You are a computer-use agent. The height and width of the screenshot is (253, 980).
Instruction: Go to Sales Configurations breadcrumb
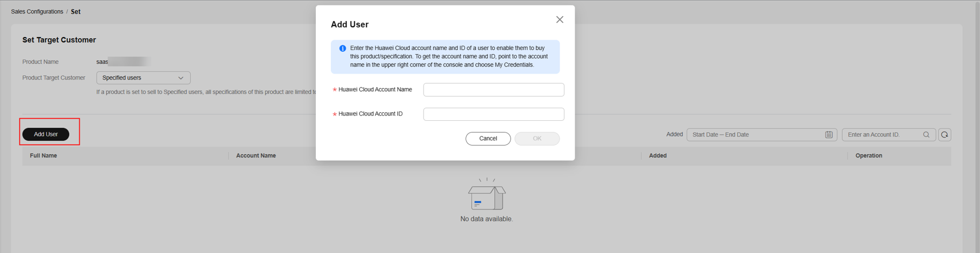(x=37, y=12)
